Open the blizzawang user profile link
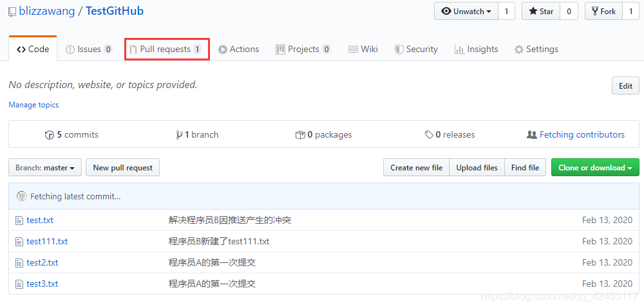The width and height of the screenshot is (644, 308). pyautogui.click(x=47, y=11)
